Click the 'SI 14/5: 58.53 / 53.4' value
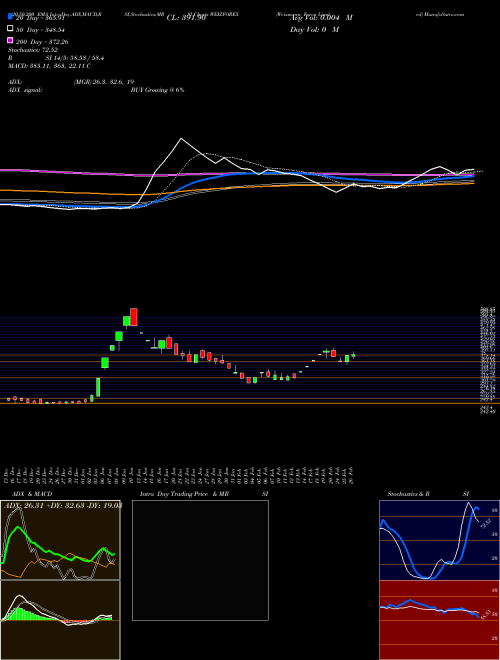Viewport: 500px width, 660px height. click(75, 58)
